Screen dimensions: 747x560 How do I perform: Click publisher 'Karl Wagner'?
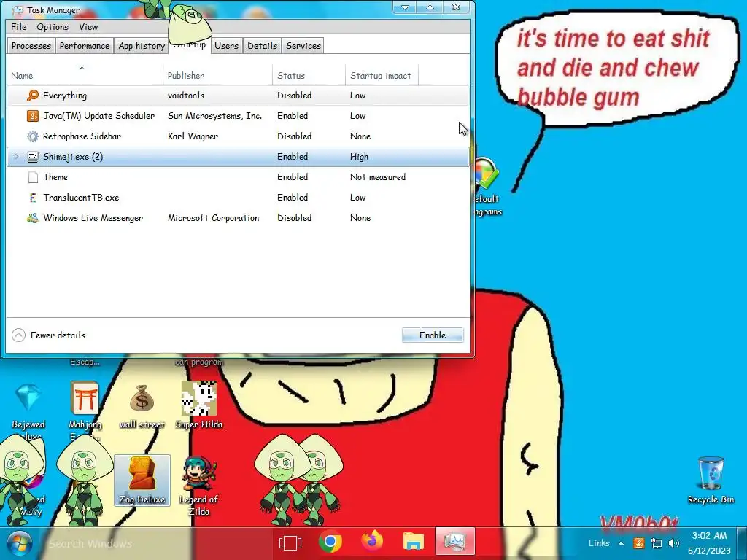[193, 136]
